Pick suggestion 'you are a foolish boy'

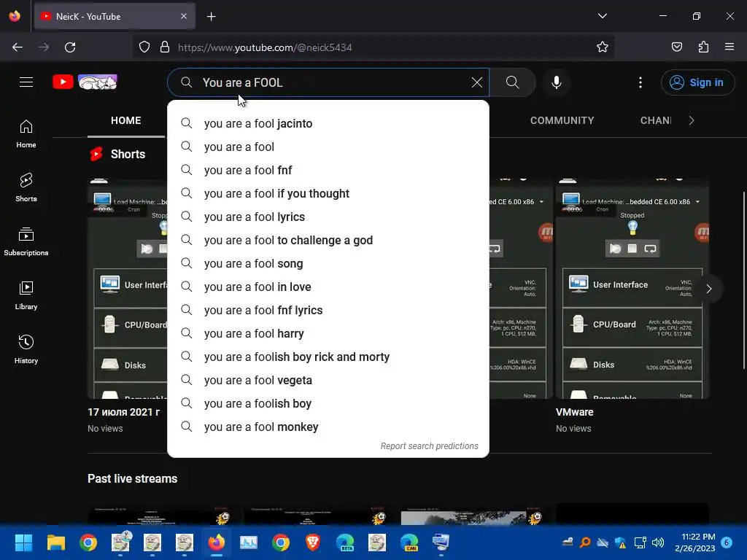[328, 403]
